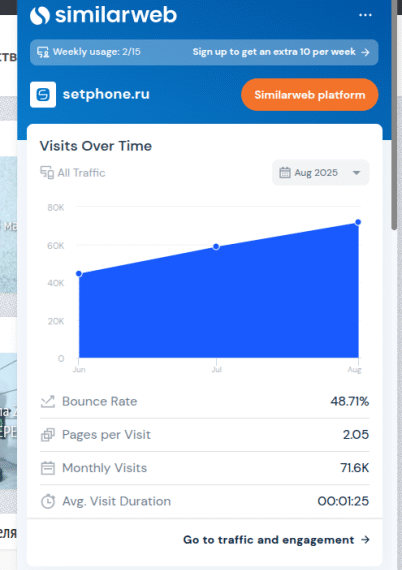Click the Monthly Visits calendar icon
Viewport: 402px width, 570px height.
48,468
